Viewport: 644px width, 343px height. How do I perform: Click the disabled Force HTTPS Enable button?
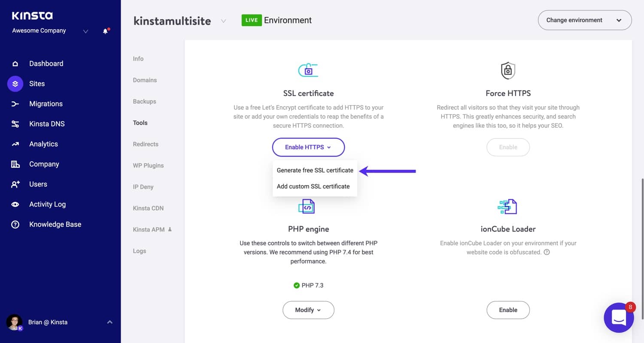click(508, 147)
